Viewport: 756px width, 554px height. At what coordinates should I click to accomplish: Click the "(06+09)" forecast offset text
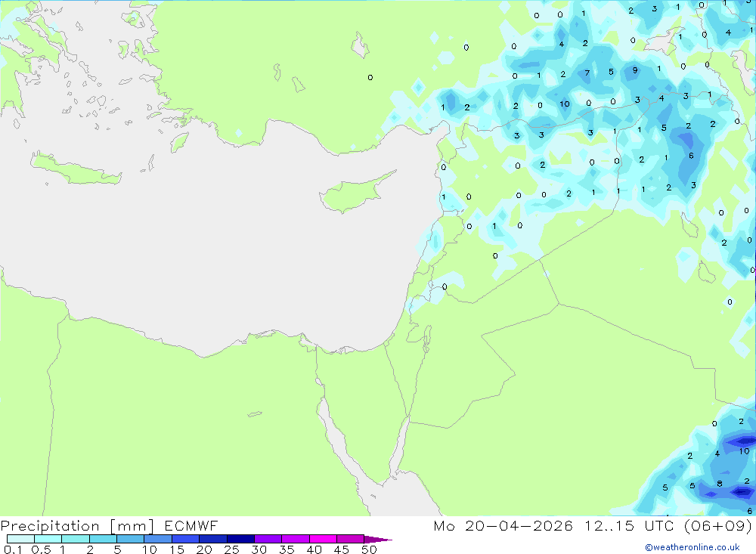tap(718, 525)
